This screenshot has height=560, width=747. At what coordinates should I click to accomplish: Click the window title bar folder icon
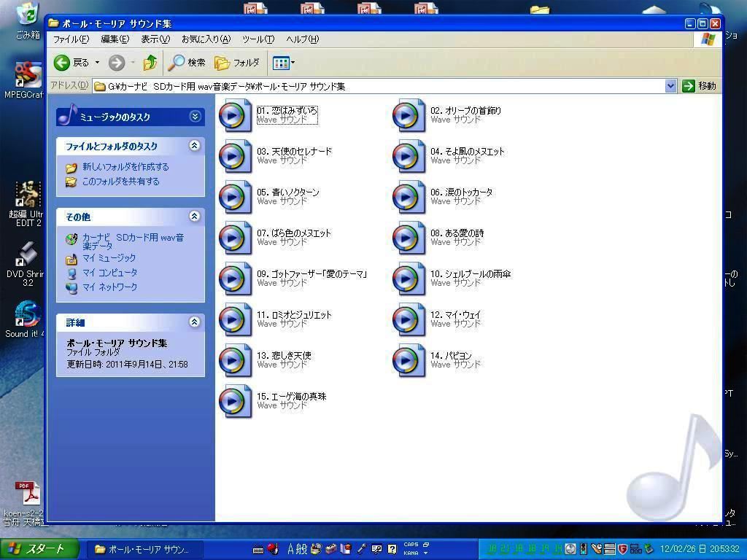(x=54, y=23)
